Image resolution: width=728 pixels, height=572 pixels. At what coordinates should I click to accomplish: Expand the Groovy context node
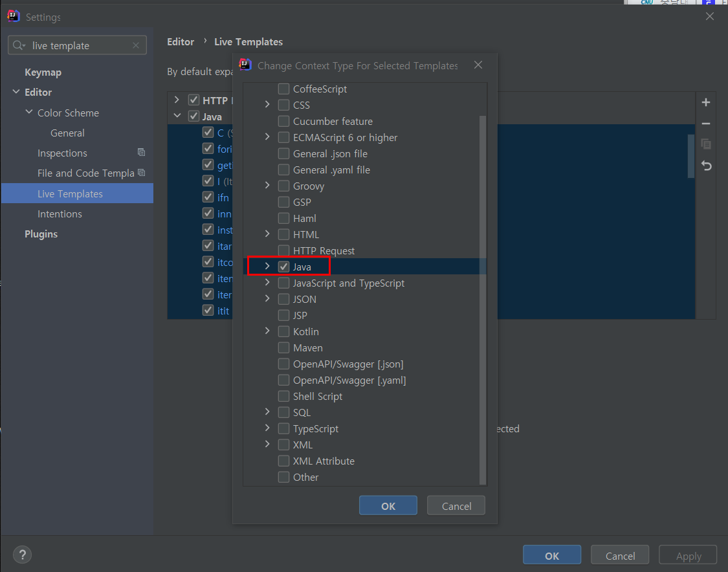tap(267, 185)
